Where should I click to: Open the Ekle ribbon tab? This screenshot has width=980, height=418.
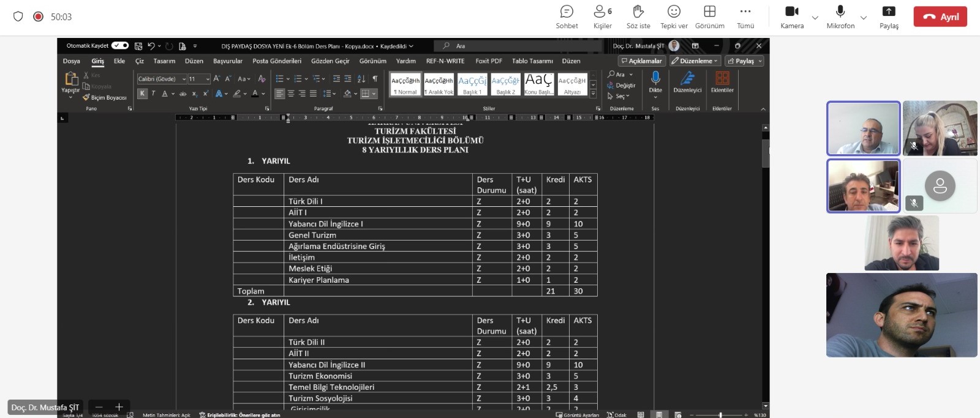119,61
